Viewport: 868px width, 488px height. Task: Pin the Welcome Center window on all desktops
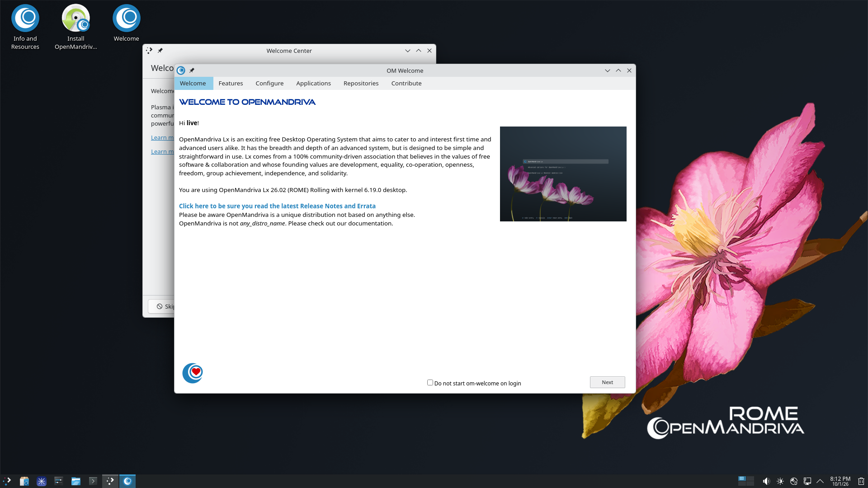160,51
